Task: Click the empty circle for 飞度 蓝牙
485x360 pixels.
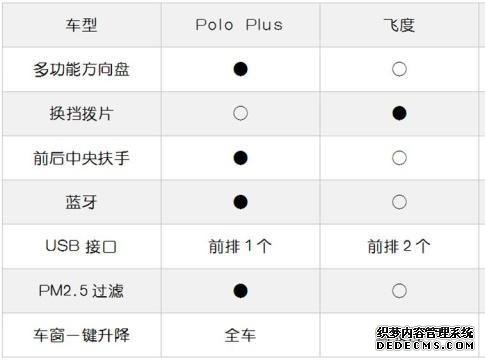Action: click(399, 202)
